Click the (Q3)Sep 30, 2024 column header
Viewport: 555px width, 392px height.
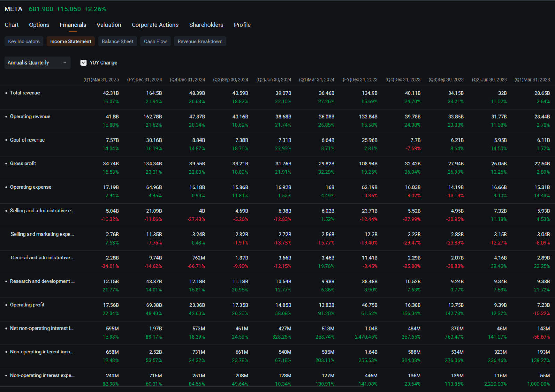tap(231, 80)
